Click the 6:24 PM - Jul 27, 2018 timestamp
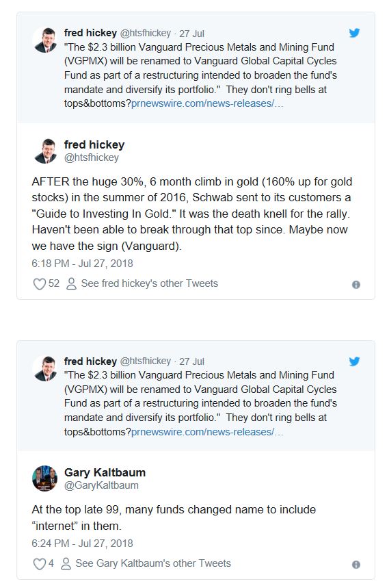Image resolution: width=389 pixels, height=588 pixels. click(82, 544)
